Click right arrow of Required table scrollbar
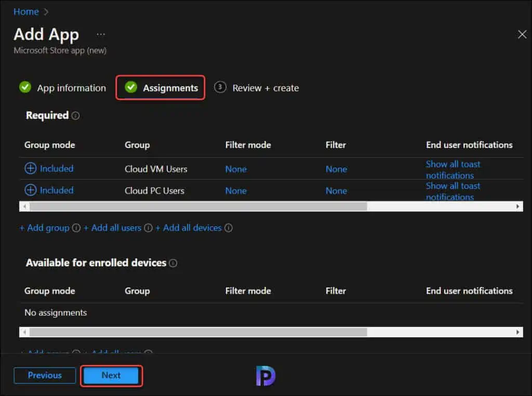 pyautogui.click(x=518, y=206)
